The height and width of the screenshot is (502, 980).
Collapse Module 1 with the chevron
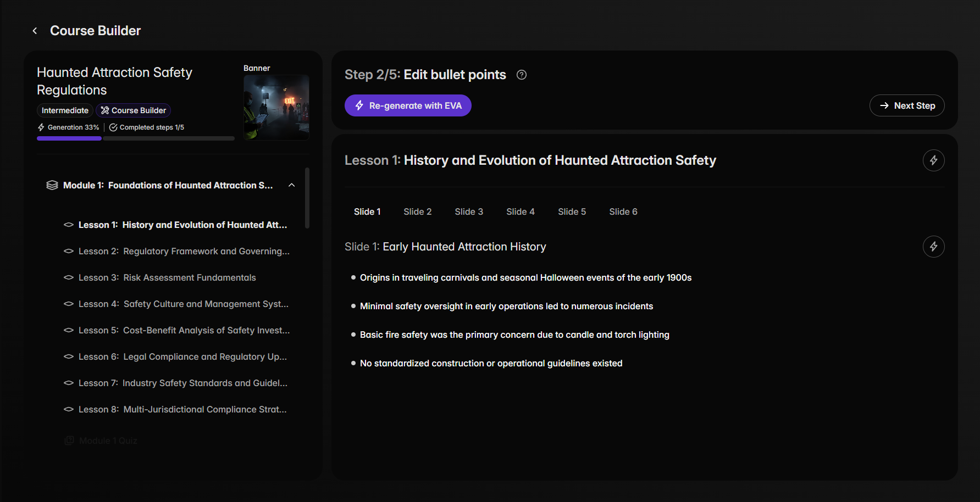click(x=292, y=185)
